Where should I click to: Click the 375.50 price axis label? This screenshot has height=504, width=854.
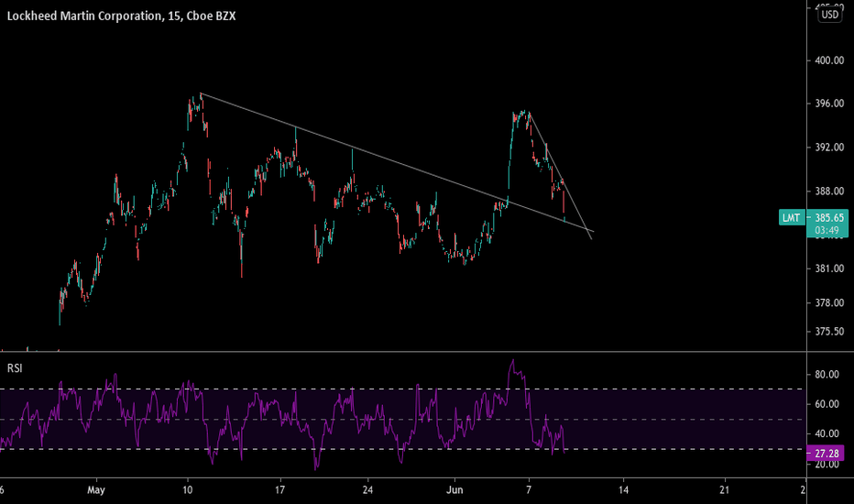[x=829, y=332]
